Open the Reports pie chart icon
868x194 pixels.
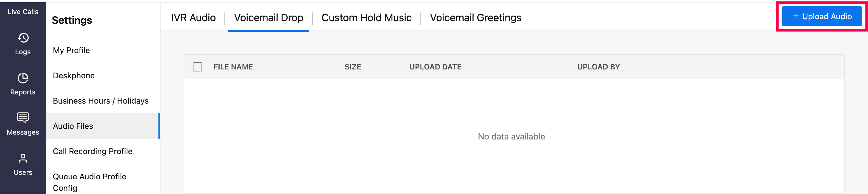point(23,78)
